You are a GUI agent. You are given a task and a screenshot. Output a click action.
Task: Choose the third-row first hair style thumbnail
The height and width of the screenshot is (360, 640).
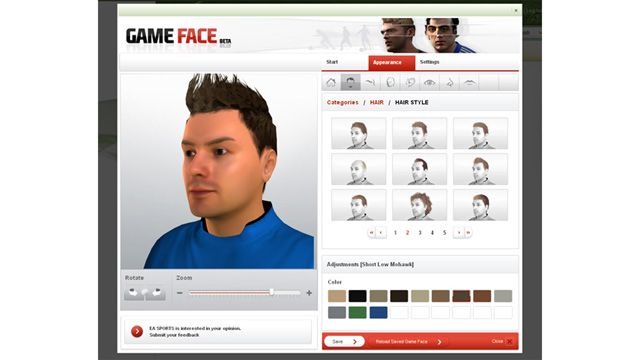[358, 205]
